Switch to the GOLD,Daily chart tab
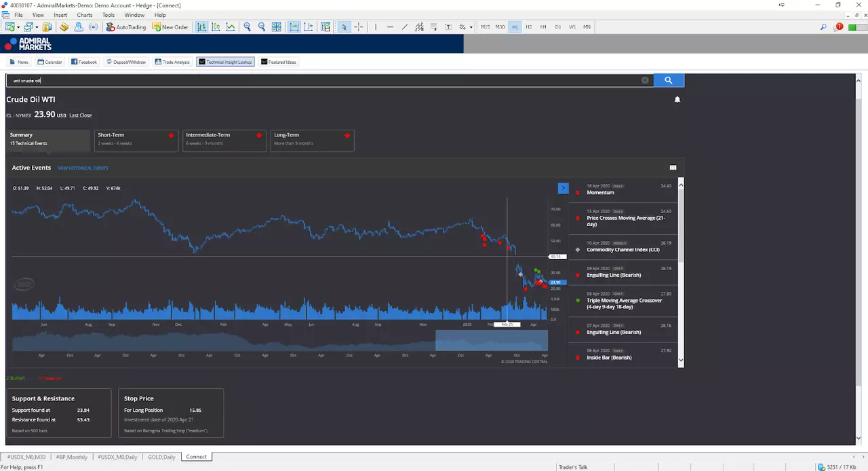This screenshot has width=868, height=471. (x=161, y=457)
